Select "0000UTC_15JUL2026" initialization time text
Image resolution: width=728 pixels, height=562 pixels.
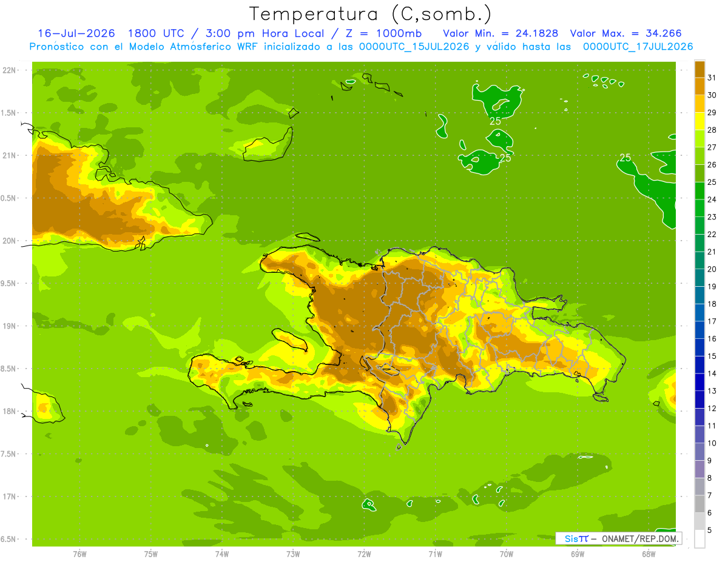(x=414, y=47)
